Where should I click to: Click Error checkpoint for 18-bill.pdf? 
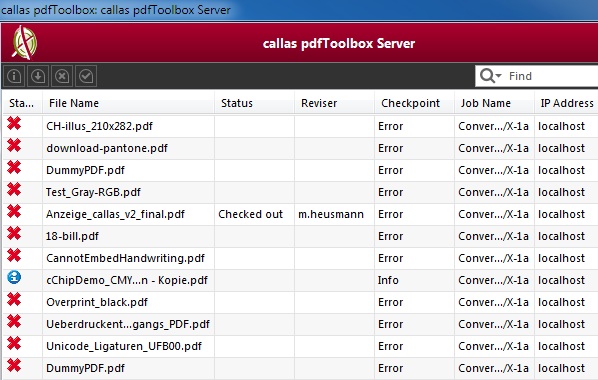click(x=391, y=236)
